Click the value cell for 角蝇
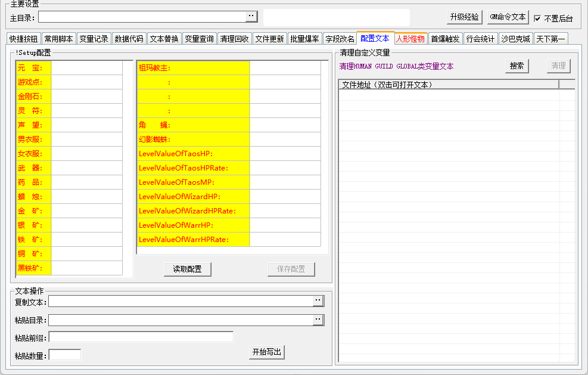 pyautogui.click(x=285, y=125)
